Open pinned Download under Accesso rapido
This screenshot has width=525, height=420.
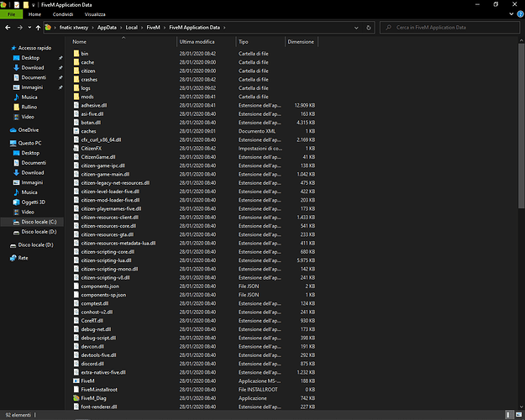tap(33, 68)
